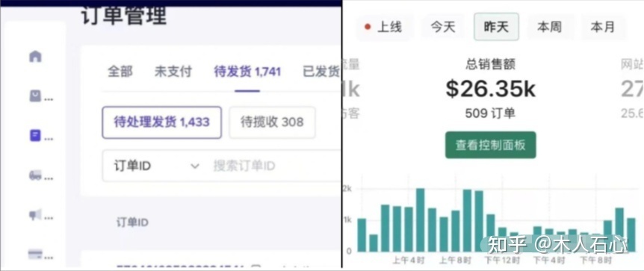Select 本月 time range
Viewport: 644px width, 271px height.
[602, 28]
